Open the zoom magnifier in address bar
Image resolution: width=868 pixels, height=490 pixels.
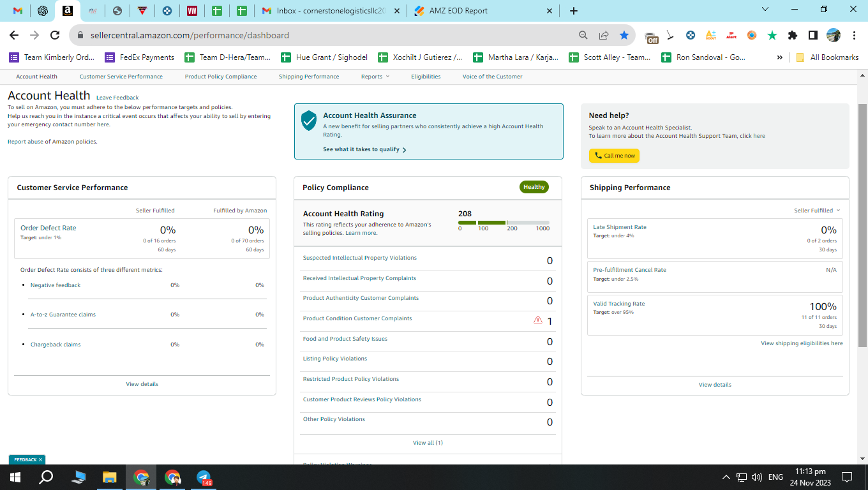pos(583,35)
